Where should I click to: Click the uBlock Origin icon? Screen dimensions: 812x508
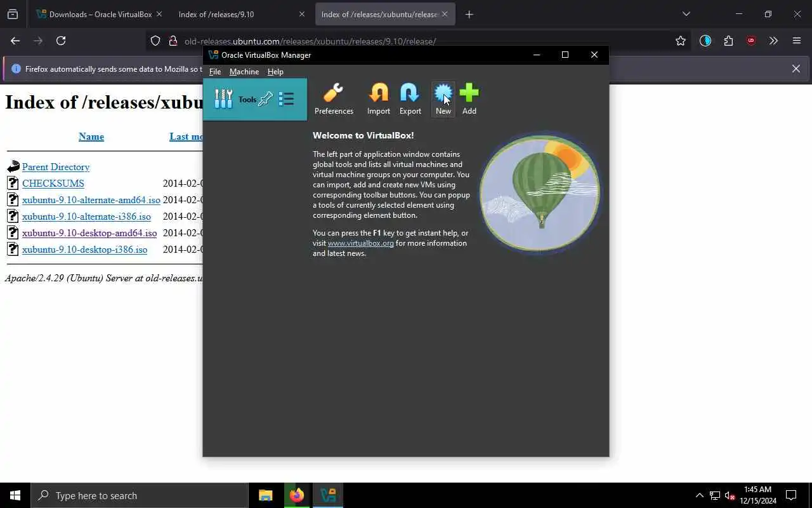[x=751, y=41]
